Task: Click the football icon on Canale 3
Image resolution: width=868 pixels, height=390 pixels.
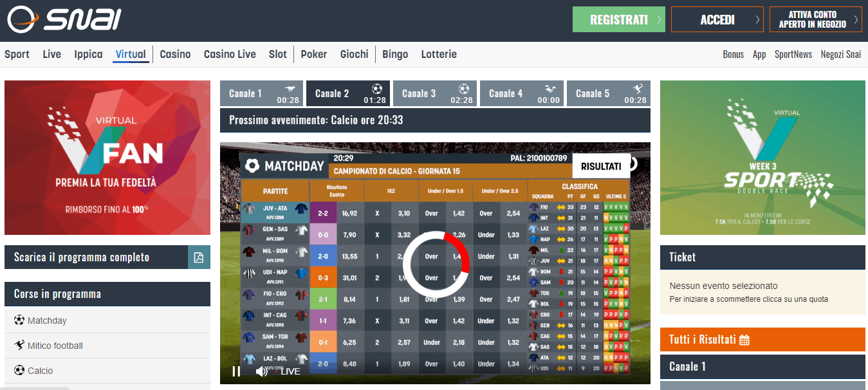Action: [x=464, y=89]
